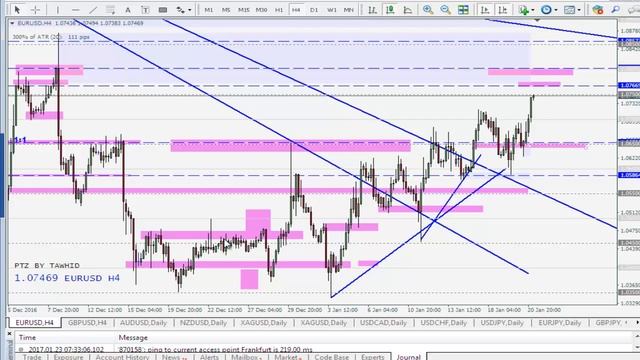Open the Code Base tab
This screenshot has height=360, width=640.
coord(331,357)
